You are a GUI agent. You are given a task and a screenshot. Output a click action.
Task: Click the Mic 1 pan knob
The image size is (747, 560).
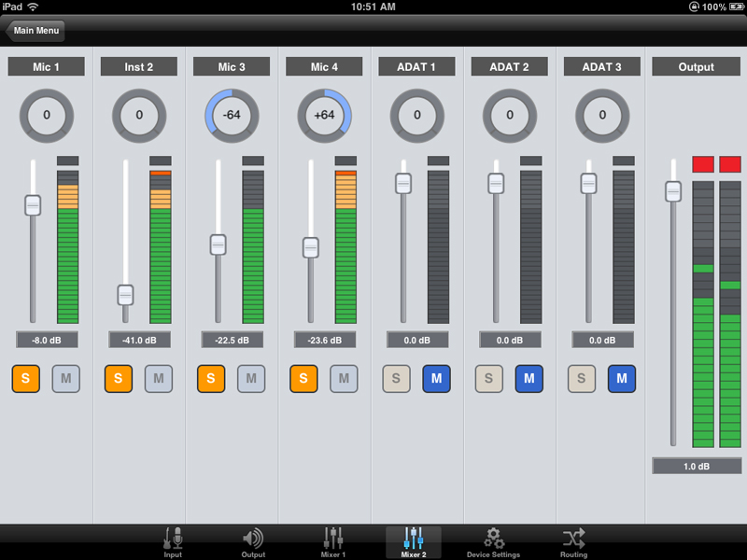46,115
